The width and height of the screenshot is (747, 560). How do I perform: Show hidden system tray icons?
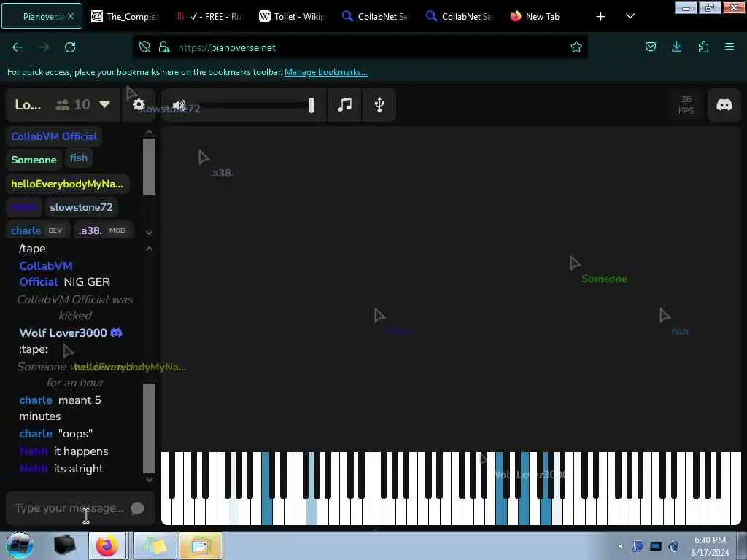coord(620,546)
